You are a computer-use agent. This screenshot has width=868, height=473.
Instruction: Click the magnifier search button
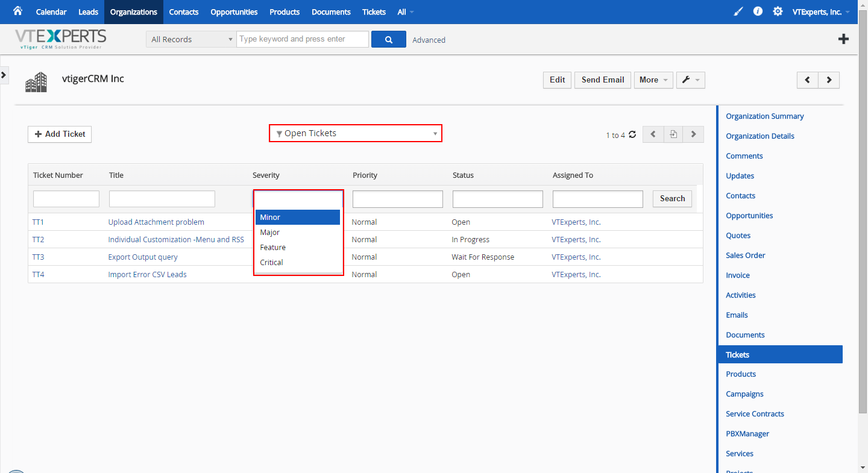(x=389, y=39)
